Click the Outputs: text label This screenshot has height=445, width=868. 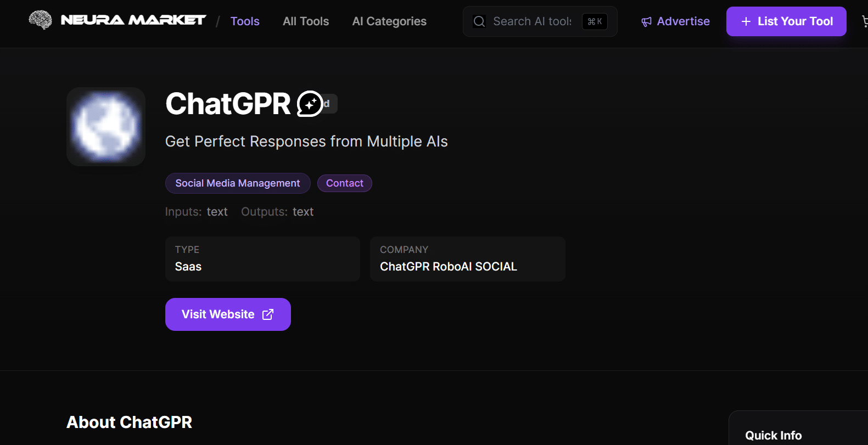pyautogui.click(x=277, y=212)
